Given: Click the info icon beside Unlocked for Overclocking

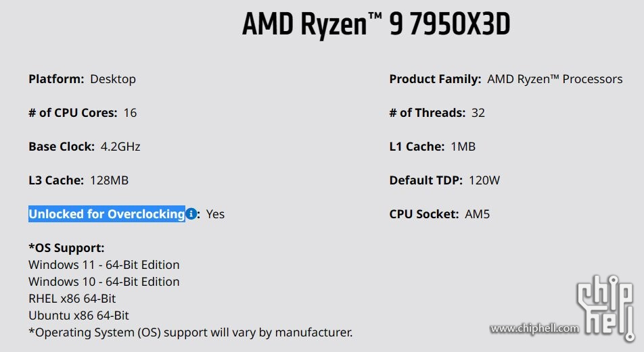Looking at the screenshot, I should point(191,213).
